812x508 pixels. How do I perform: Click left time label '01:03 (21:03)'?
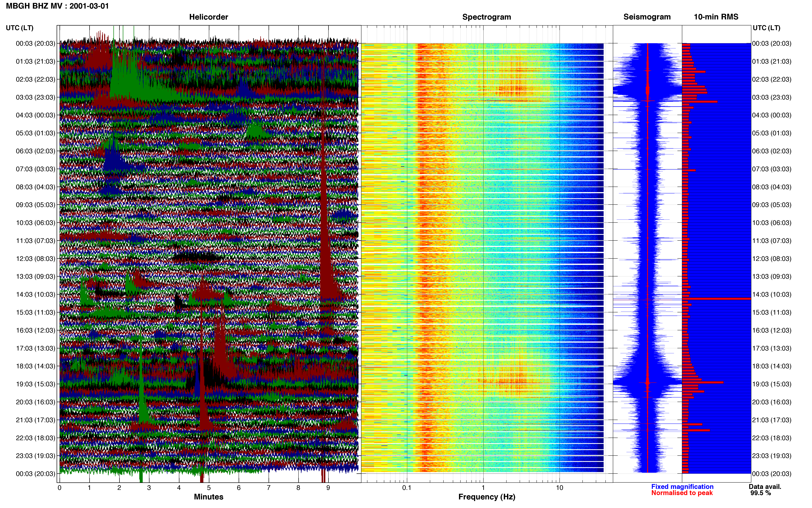[35, 61]
